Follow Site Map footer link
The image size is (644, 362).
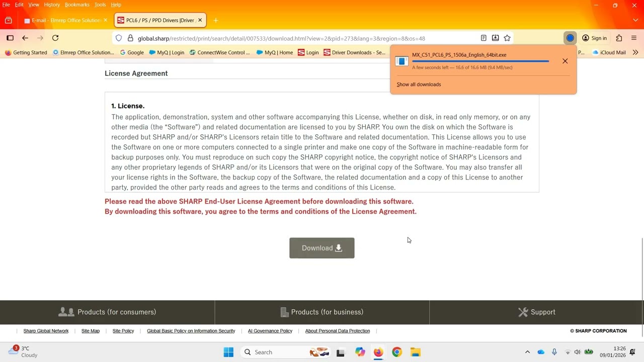[91, 331]
